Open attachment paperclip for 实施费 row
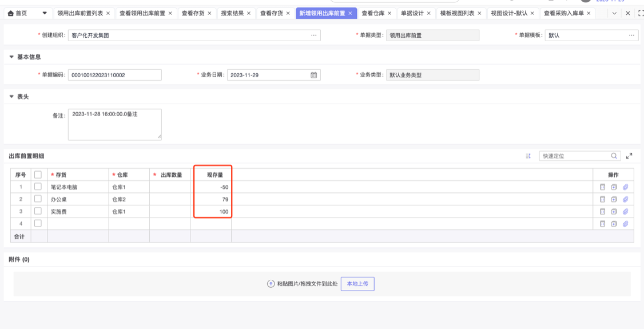The image size is (644, 329). pos(625,212)
